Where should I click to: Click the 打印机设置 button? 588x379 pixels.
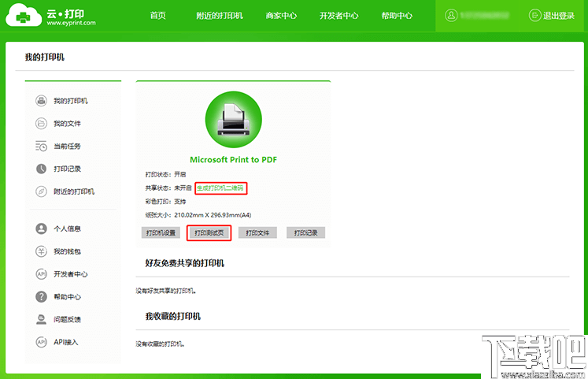pyautogui.click(x=161, y=232)
